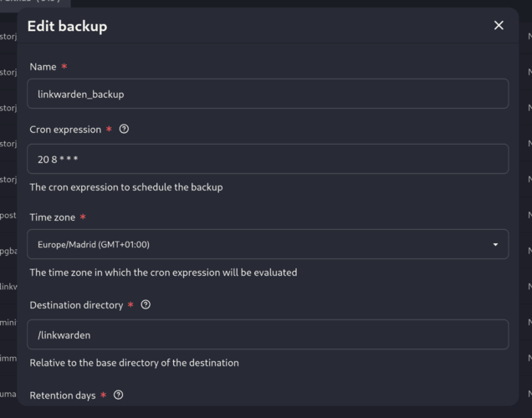Click the cron schedule helper text
This screenshot has width=532, height=418.
point(126,187)
